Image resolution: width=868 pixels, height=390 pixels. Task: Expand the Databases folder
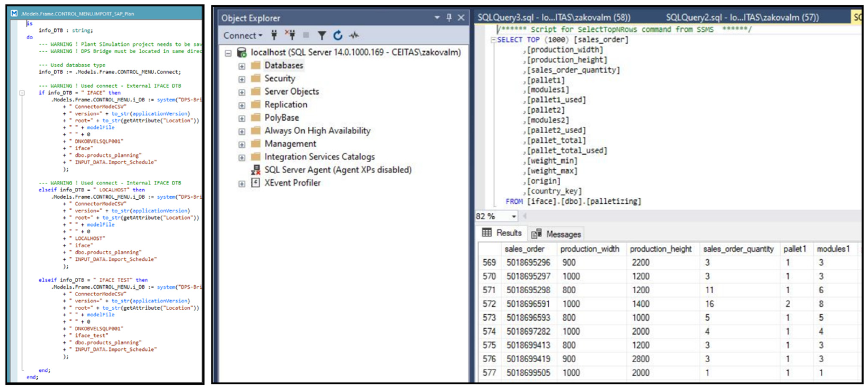click(242, 66)
